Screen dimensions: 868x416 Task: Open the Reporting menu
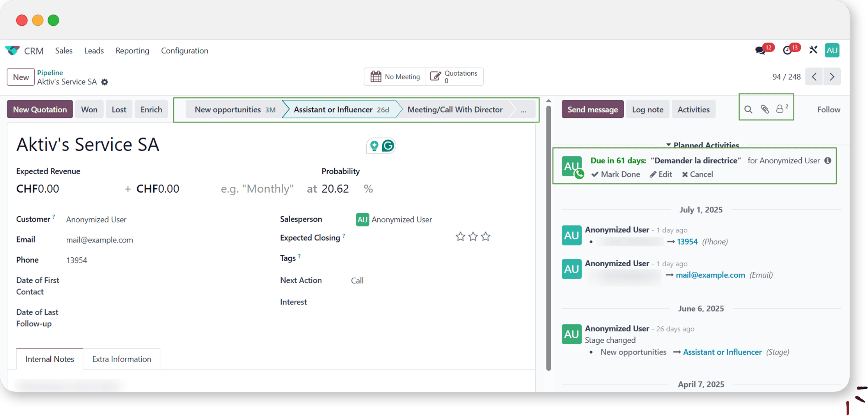click(x=132, y=51)
